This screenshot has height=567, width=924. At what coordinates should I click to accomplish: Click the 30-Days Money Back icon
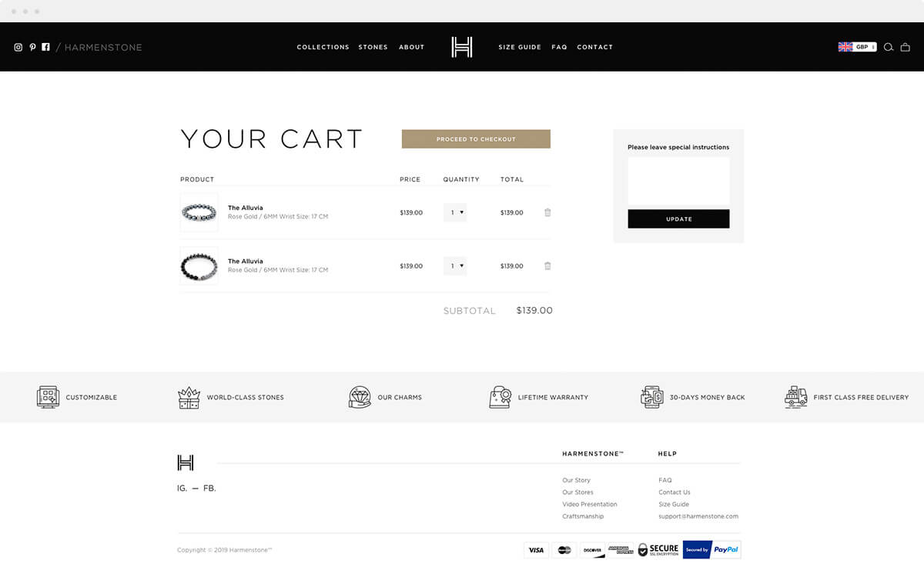pyautogui.click(x=652, y=397)
